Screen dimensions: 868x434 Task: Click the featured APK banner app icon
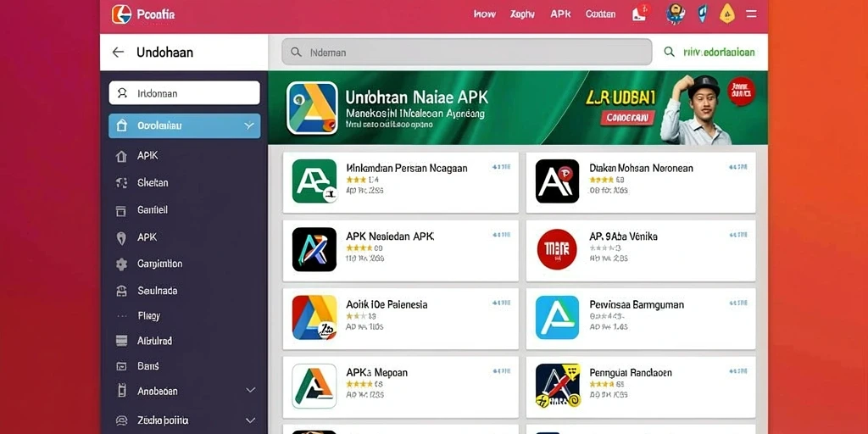312,108
